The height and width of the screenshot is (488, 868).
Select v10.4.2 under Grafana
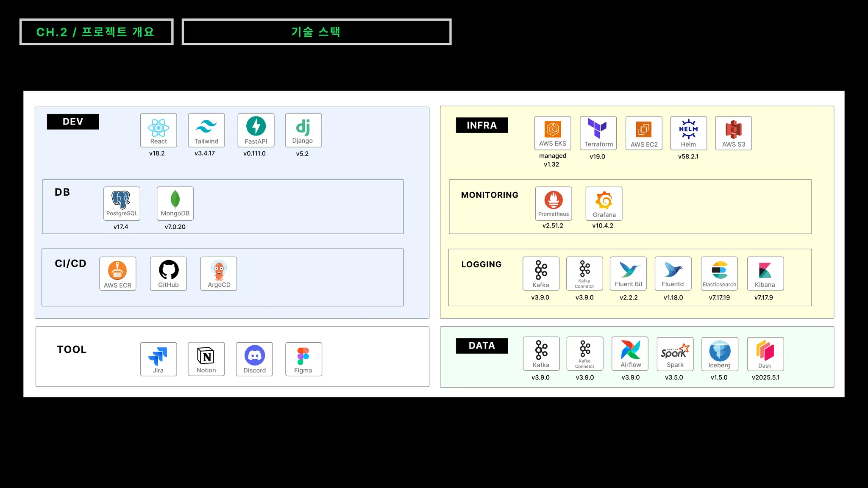coord(603,225)
